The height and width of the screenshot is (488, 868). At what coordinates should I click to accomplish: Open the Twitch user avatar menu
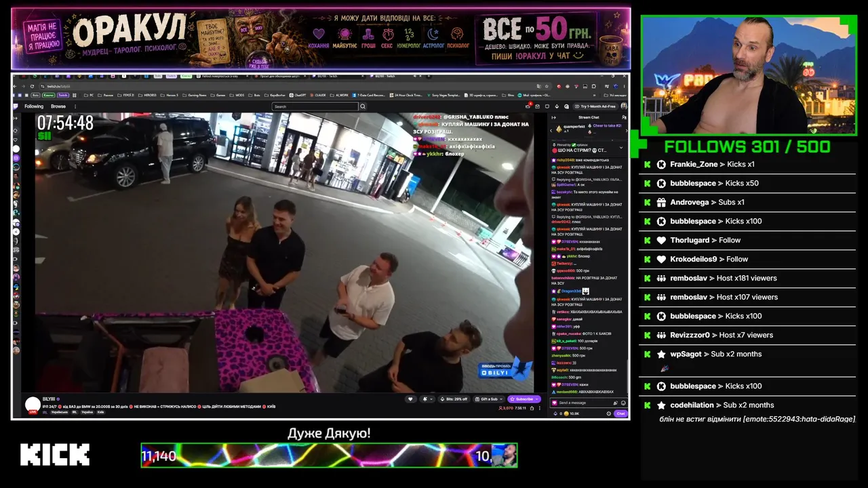pos(624,106)
